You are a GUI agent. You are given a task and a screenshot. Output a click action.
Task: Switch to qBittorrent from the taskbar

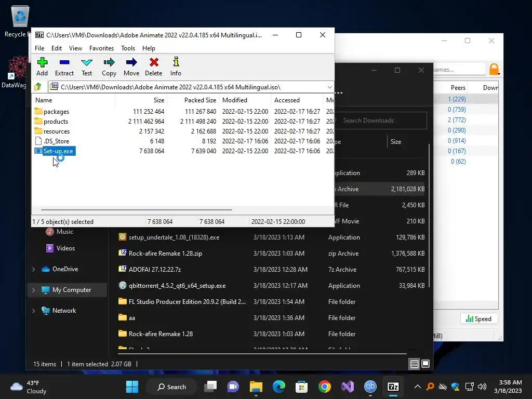click(x=370, y=387)
